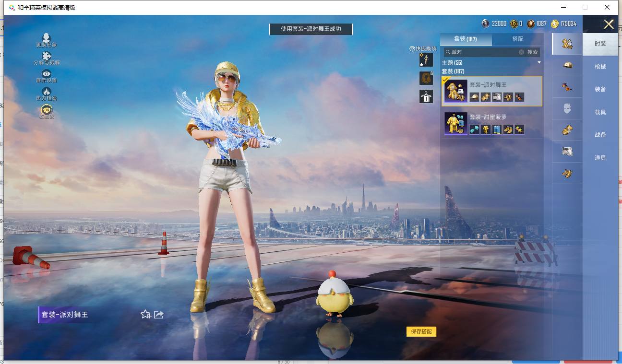Click the sunglasses piece in 派对舞王 set
The image size is (622, 364).
(519, 97)
